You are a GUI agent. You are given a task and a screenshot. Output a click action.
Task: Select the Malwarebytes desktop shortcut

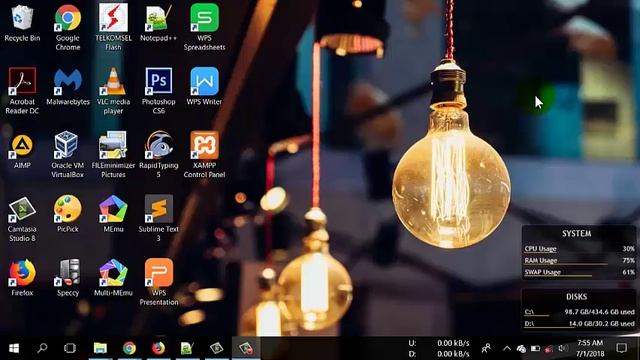pos(68,87)
